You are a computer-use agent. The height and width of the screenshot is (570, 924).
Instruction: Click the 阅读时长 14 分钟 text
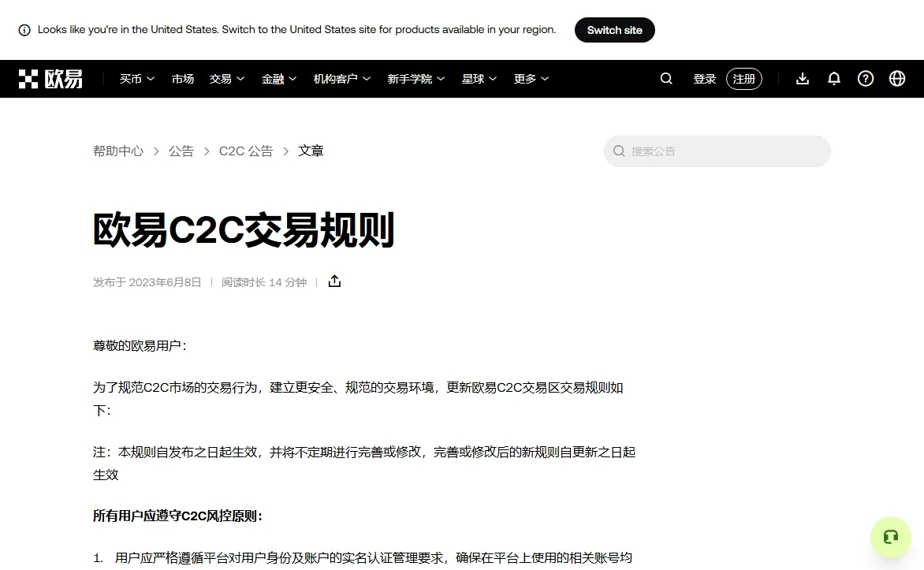tap(264, 282)
